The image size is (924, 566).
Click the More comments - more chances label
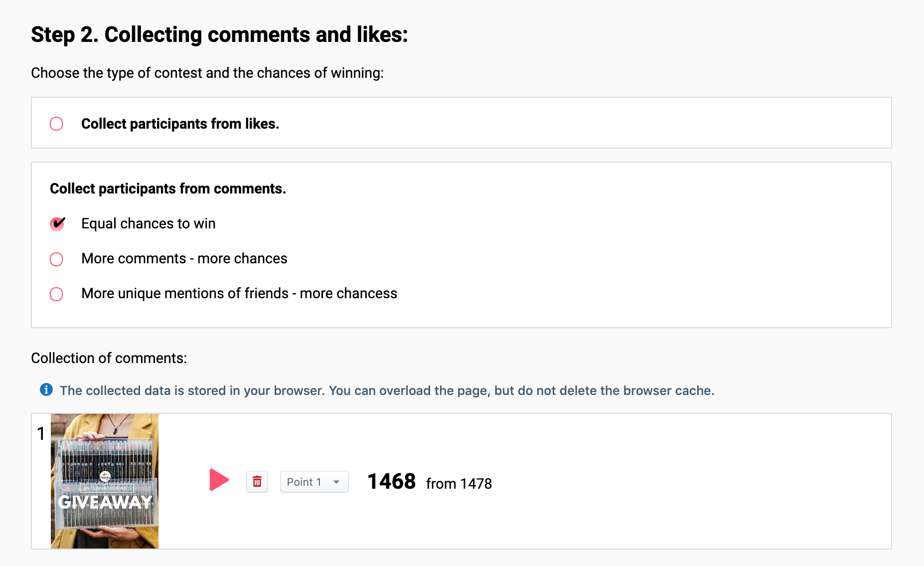coord(184,258)
